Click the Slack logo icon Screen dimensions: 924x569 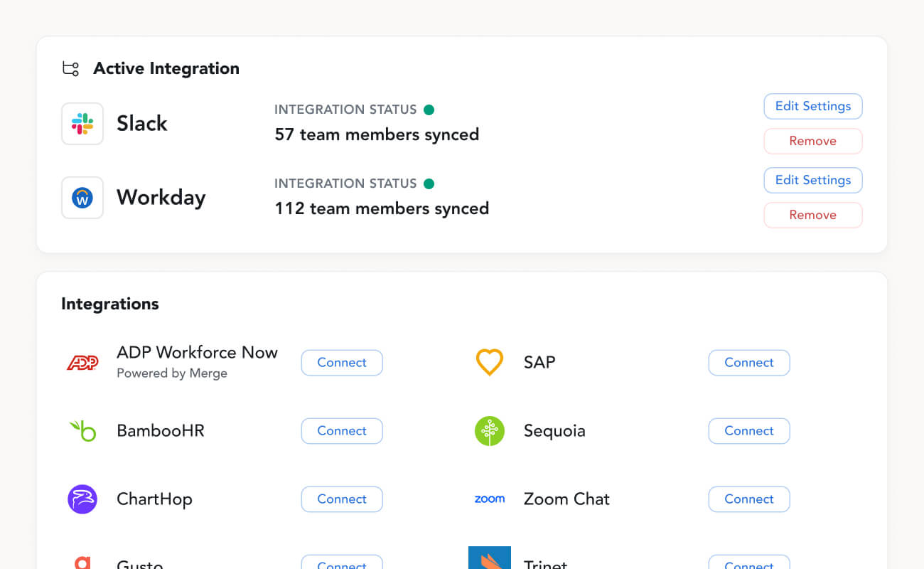tap(82, 124)
